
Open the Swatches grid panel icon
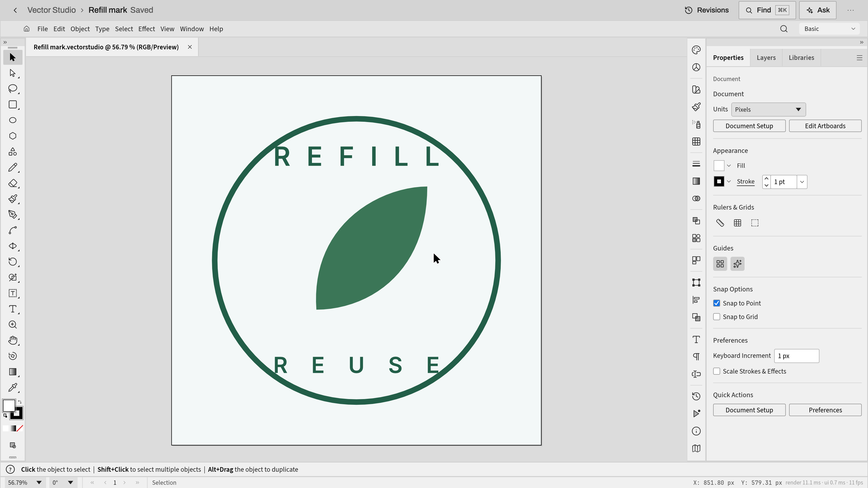[696, 142]
